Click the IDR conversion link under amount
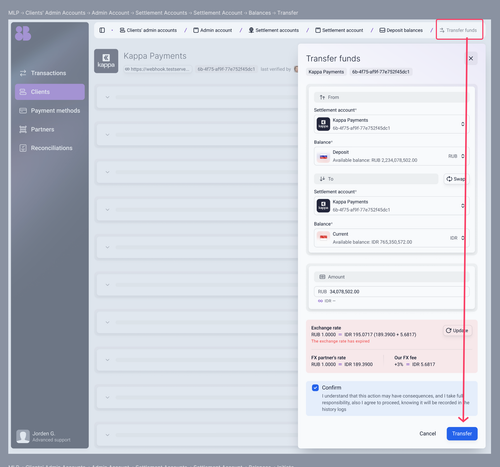500x467 pixels. [x=326, y=301]
